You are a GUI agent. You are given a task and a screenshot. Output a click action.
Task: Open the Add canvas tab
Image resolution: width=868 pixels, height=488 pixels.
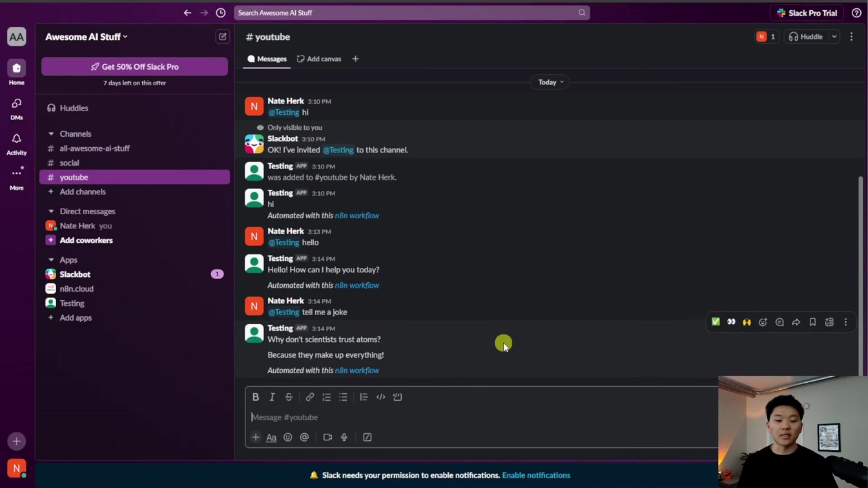click(319, 59)
